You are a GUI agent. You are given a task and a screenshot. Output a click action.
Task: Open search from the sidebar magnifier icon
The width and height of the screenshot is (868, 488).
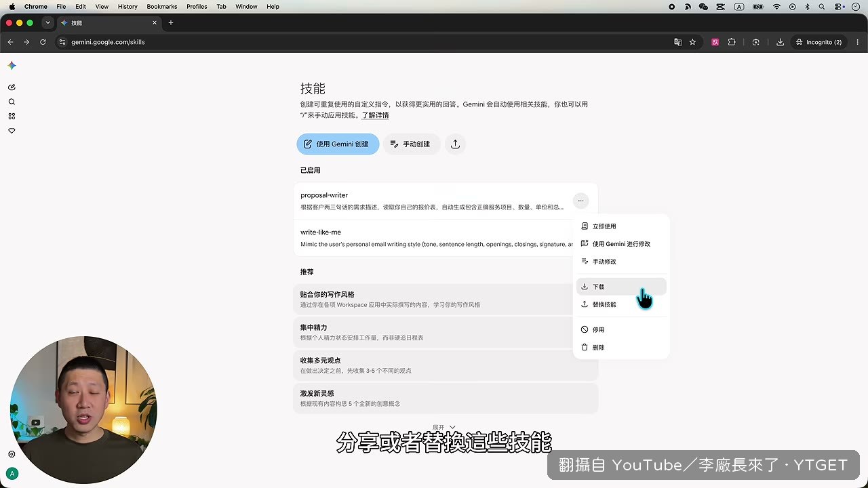point(12,102)
